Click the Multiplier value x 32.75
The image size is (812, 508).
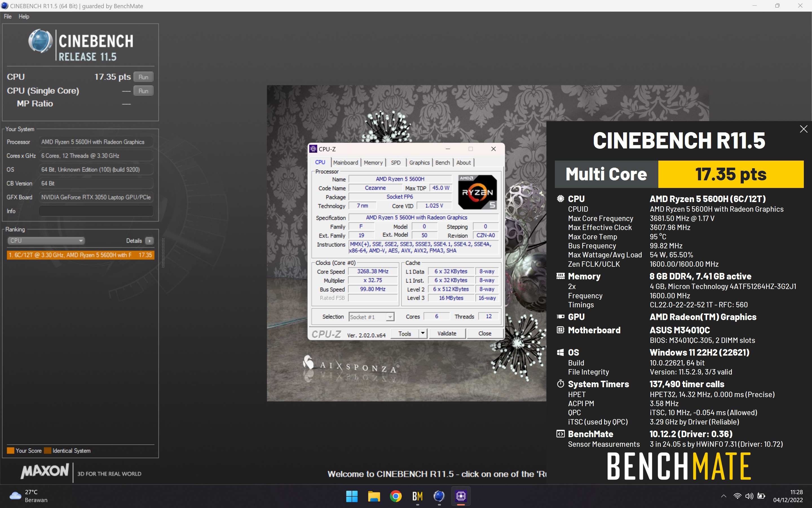(373, 280)
